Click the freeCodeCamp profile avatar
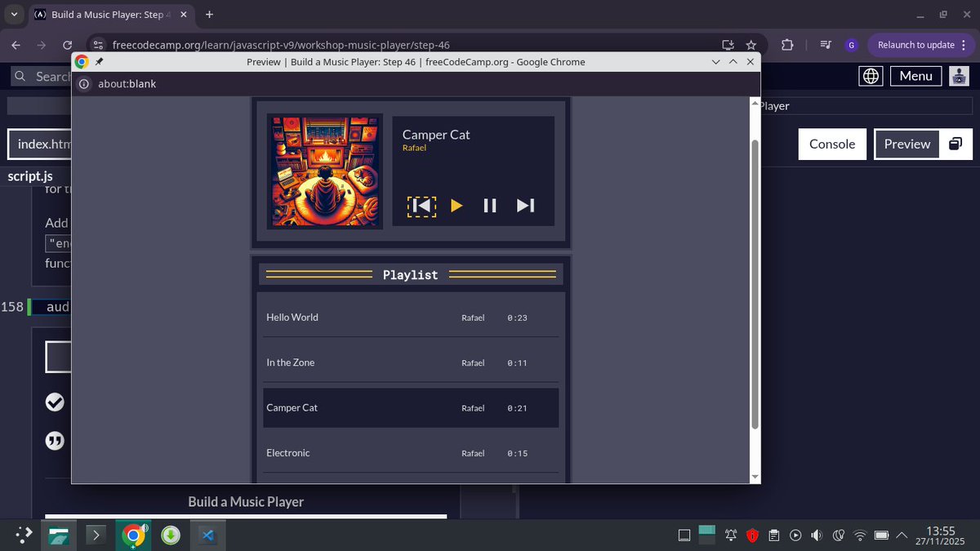 (x=959, y=75)
